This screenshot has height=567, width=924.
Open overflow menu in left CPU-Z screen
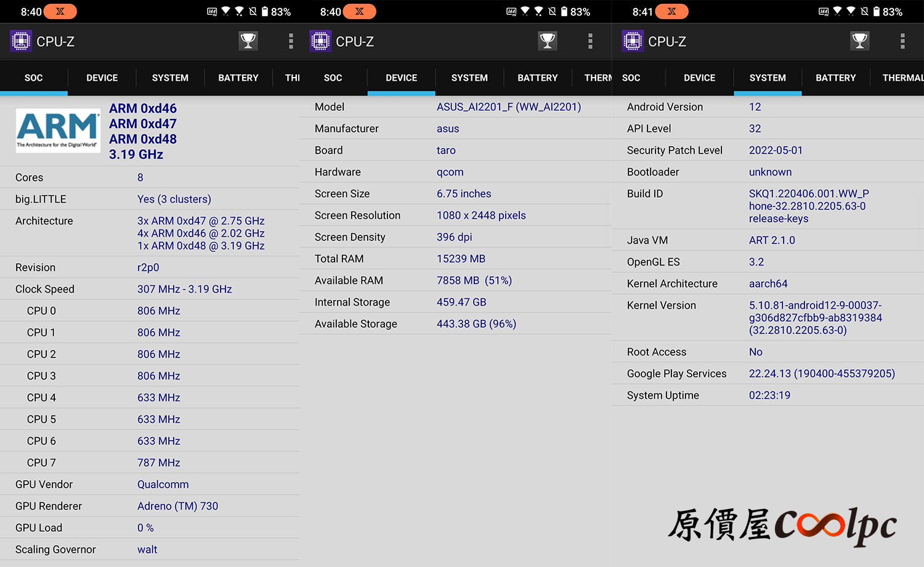291,41
